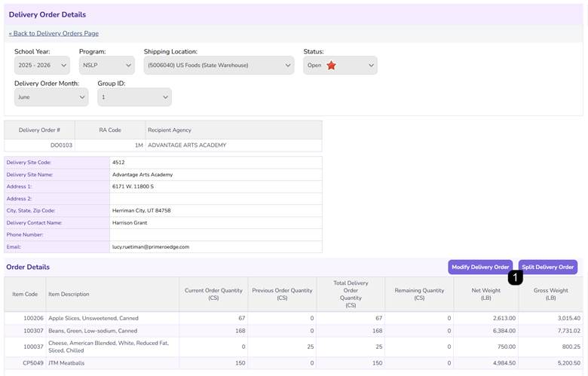The image size is (588, 376).
Task: Select the Apple Slices, Unsweetened, Canned row
Action: [294, 318]
